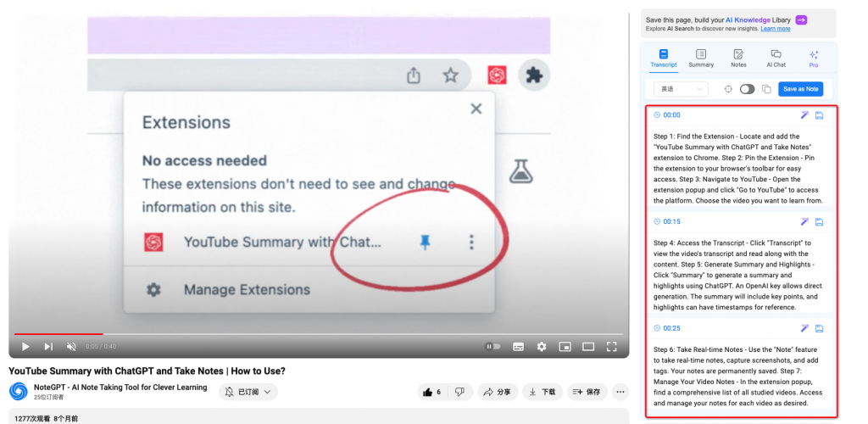
Task: Toggle the video autoplay switch
Action: click(492, 347)
